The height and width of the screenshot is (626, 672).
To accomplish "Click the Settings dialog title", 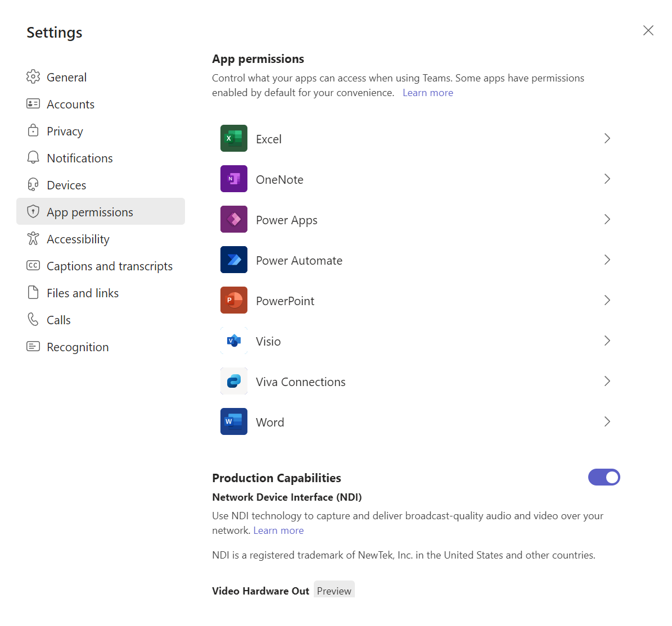I will pyautogui.click(x=55, y=33).
